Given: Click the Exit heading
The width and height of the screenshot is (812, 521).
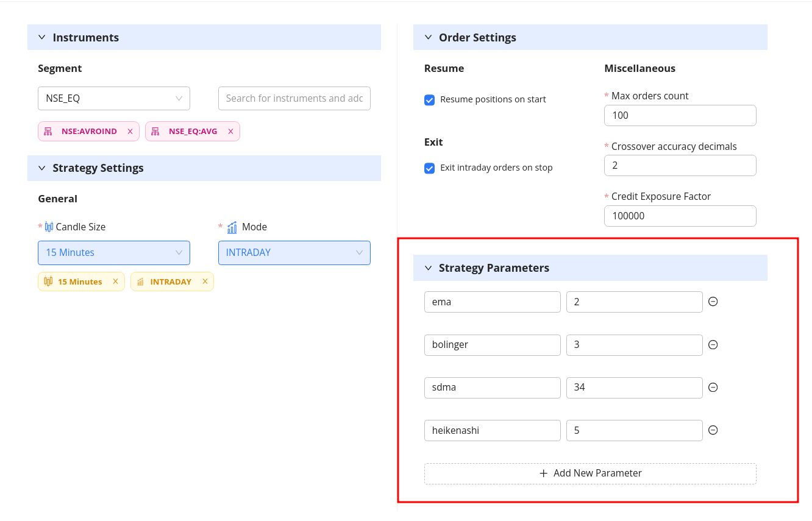Looking at the screenshot, I should [433, 142].
